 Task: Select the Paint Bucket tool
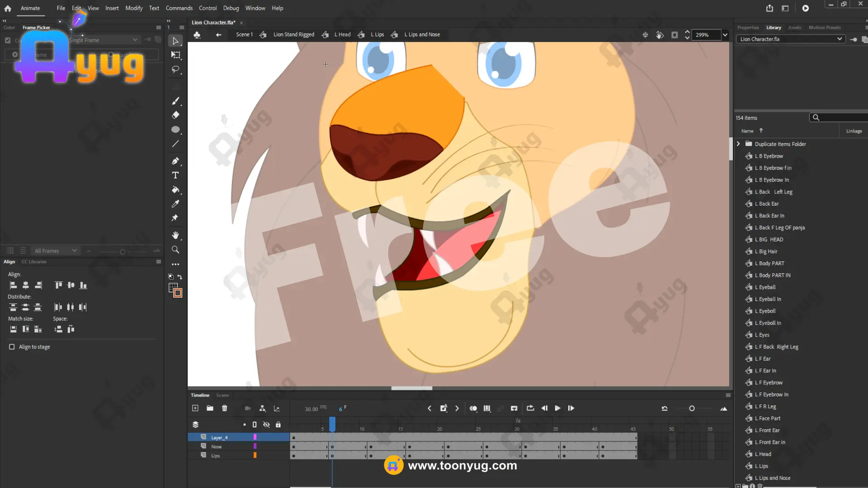tap(175, 190)
